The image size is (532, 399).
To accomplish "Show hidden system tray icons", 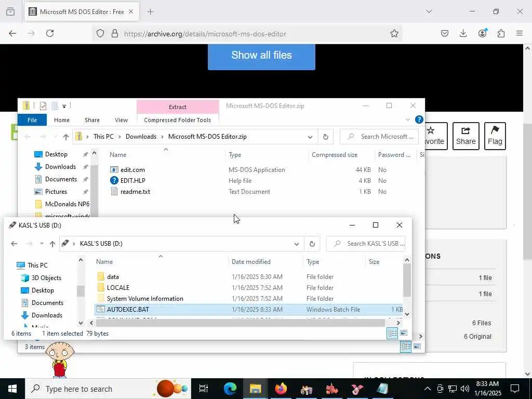I will [428, 389].
